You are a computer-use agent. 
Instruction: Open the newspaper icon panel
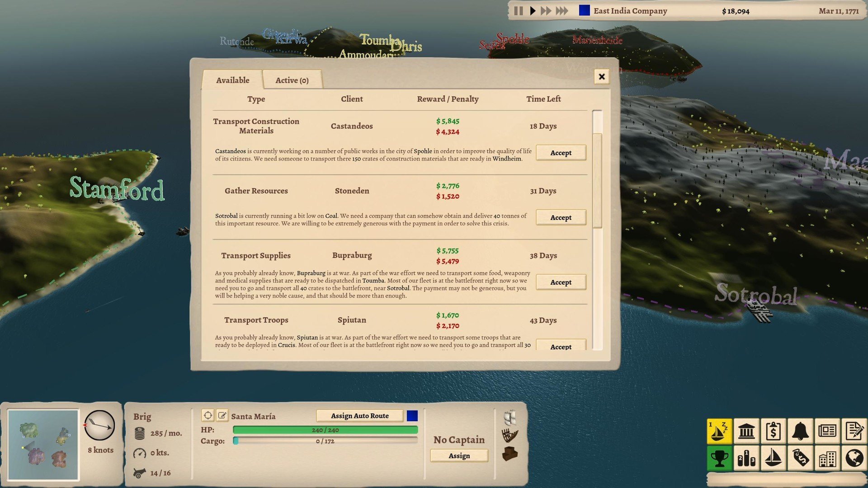coord(827,431)
